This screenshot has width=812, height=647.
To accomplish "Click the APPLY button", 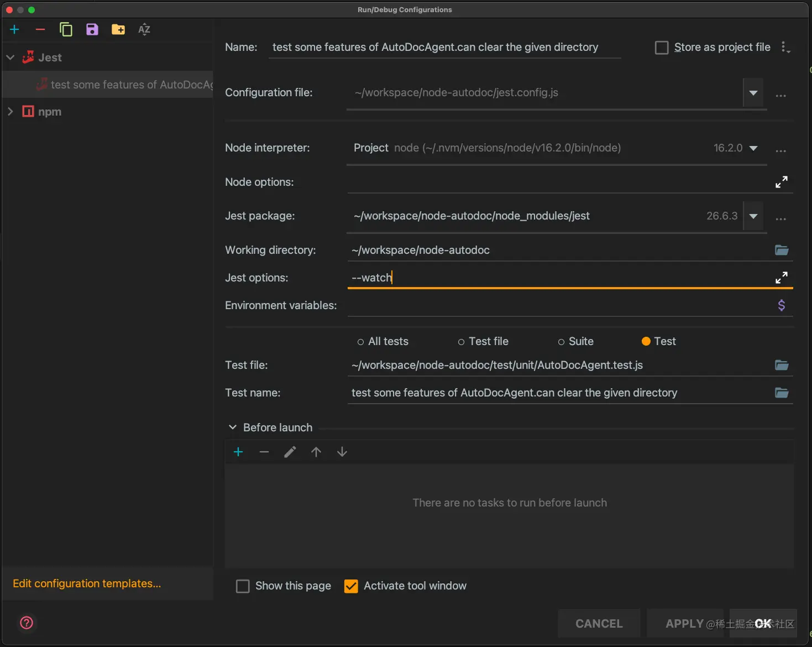I will [x=685, y=623].
